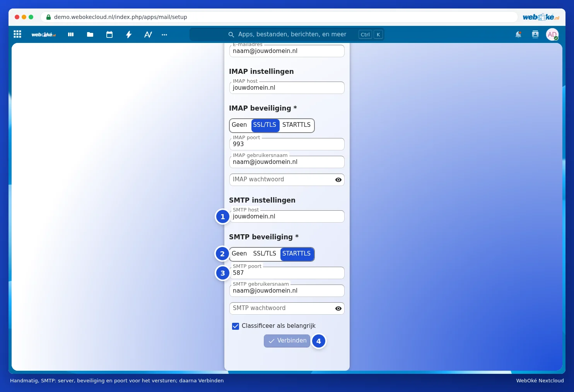Select SSL/TLS for SMTP beveiliging
The image size is (574, 392).
click(265, 254)
